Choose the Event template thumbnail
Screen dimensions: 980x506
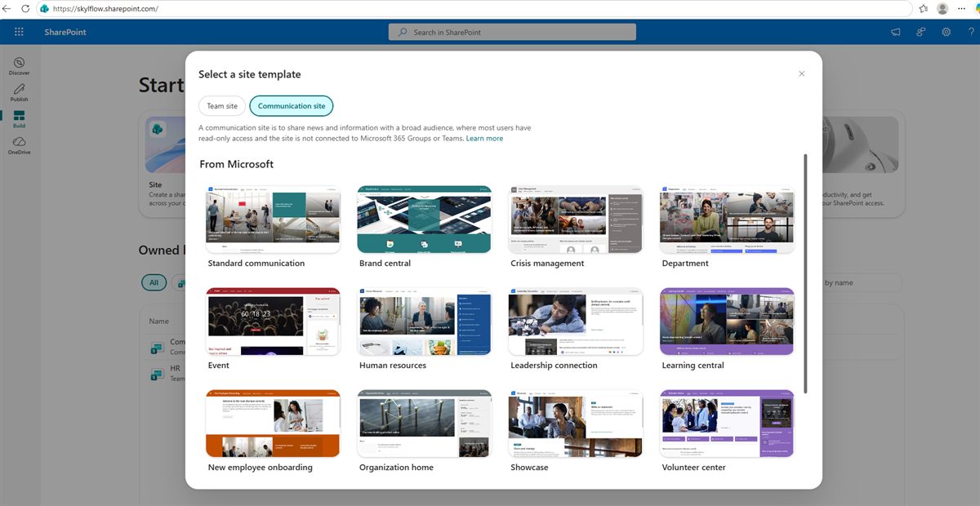(x=273, y=322)
